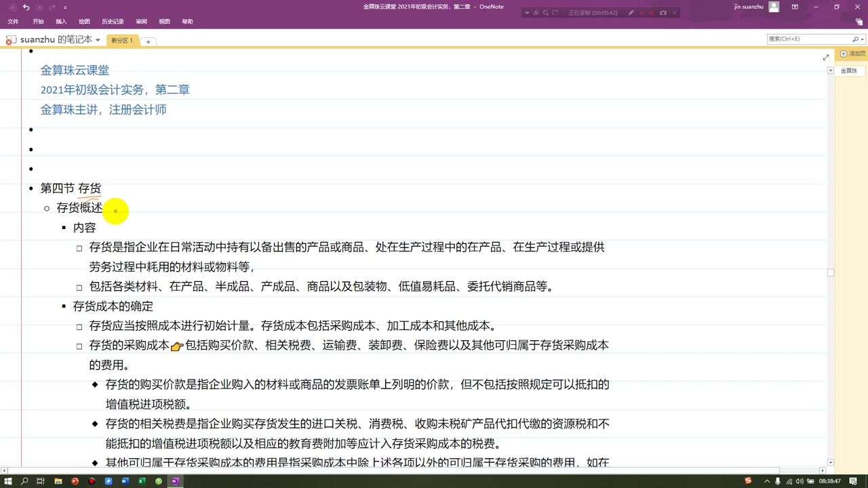Click the Sogou input method tray icon
868x488 pixels.
(x=748, y=481)
